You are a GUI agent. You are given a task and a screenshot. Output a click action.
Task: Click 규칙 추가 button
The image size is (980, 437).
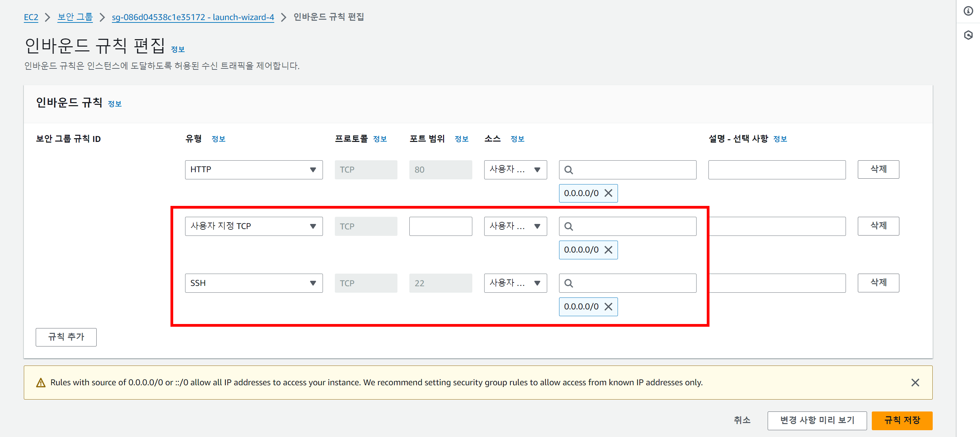(x=66, y=337)
